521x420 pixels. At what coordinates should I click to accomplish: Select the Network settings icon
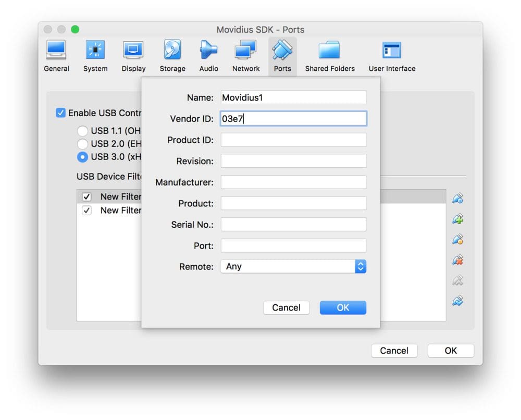pyautogui.click(x=246, y=55)
